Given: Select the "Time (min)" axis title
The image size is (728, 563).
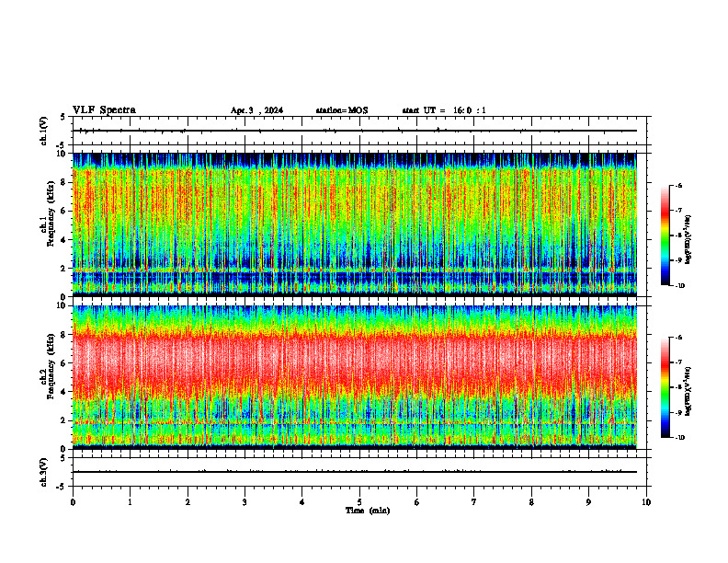Looking at the screenshot, I should click(x=368, y=511).
